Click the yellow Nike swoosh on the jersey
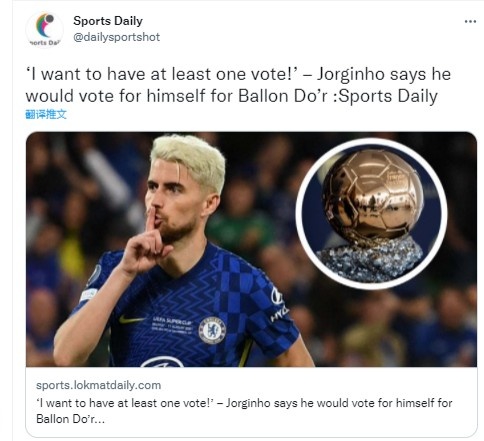 click(132, 320)
